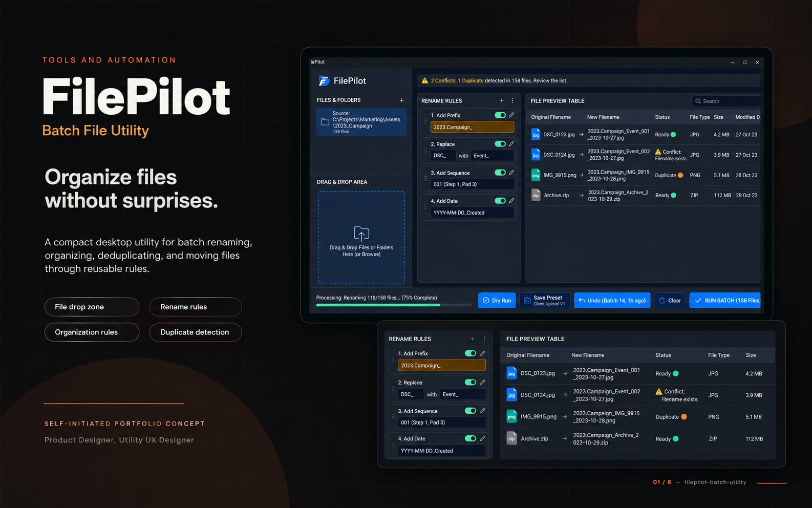This screenshot has width=812, height=508.
Task: Click the Clear button
Action: click(x=670, y=301)
